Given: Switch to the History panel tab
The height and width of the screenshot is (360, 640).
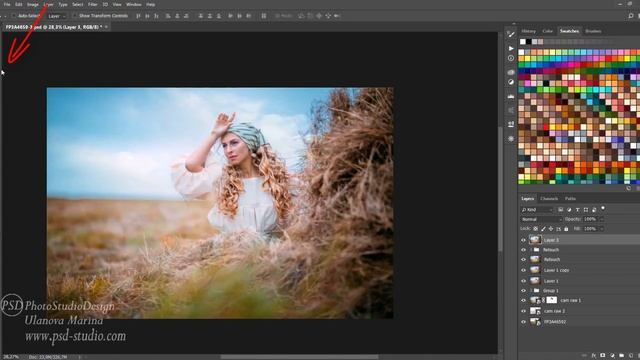Looking at the screenshot, I should 528,31.
